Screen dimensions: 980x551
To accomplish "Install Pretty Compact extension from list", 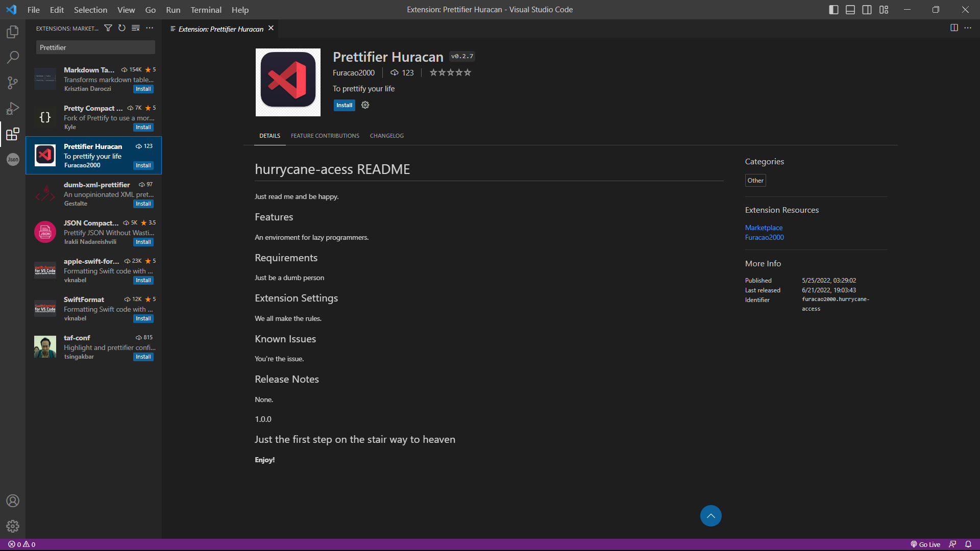I will pos(143,127).
